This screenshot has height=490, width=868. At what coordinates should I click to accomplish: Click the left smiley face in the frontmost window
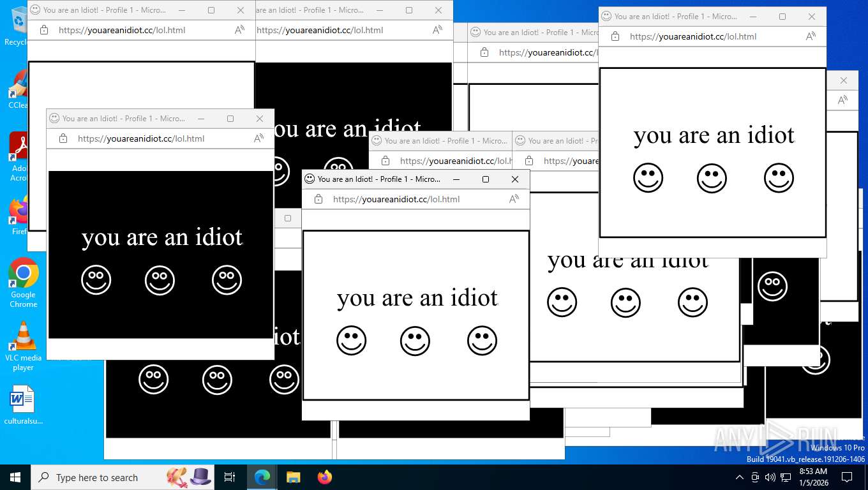351,341
